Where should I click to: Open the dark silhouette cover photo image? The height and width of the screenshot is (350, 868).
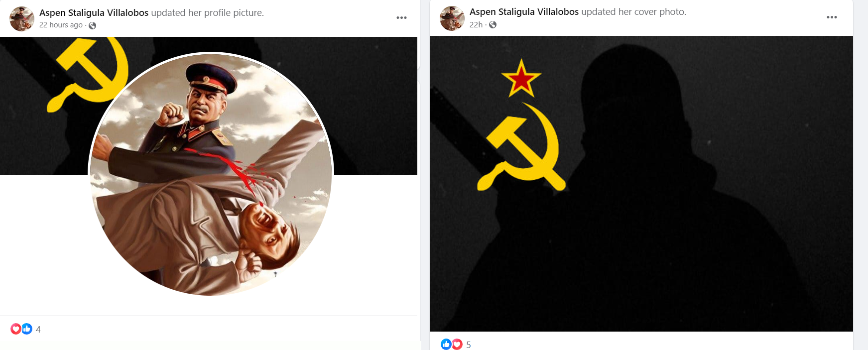[641, 184]
